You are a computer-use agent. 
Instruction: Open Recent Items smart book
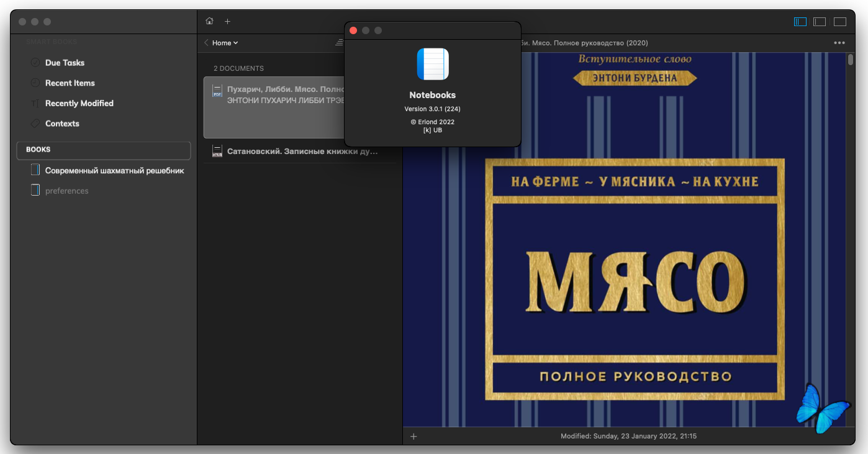[x=70, y=83]
